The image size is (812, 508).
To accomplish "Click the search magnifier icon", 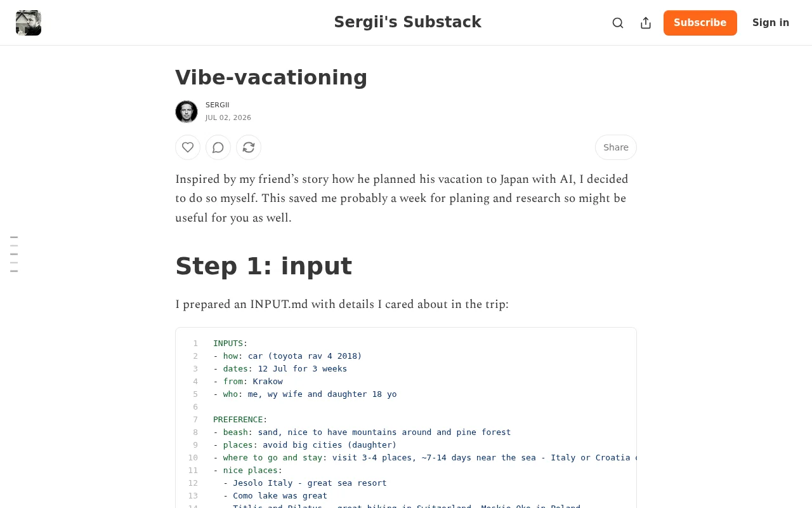I will (x=618, y=23).
